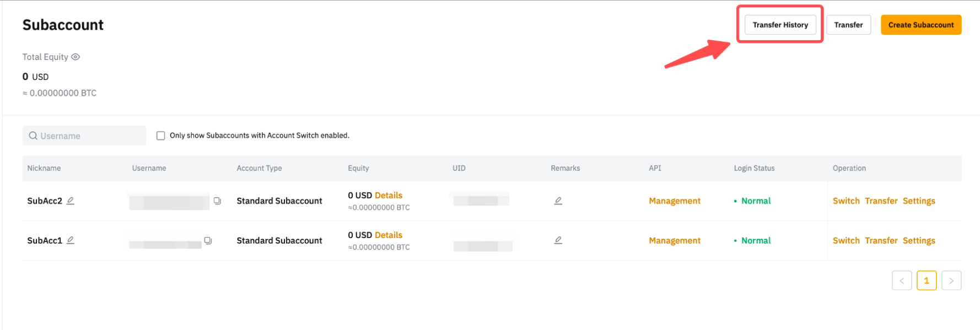Click Create Subaccount button
This screenshot has width=980, height=330.
click(920, 25)
